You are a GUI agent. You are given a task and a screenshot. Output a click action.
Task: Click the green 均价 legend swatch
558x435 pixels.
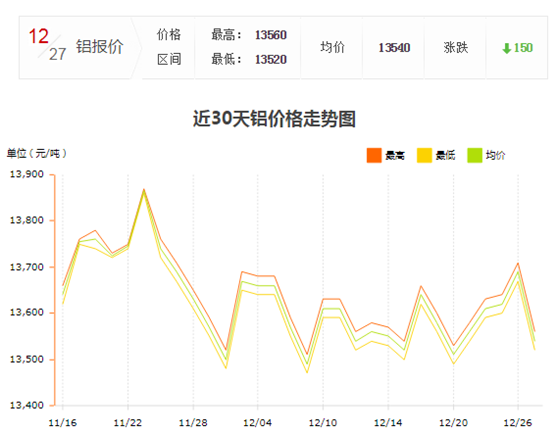pyautogui.click(x=474, y=155)
